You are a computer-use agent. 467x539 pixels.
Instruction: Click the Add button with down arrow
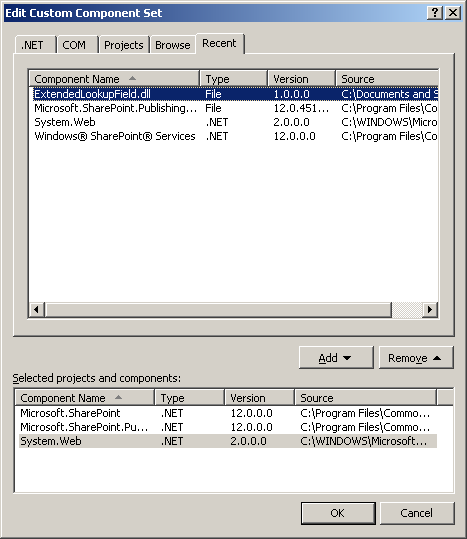(x=336, y=358)
